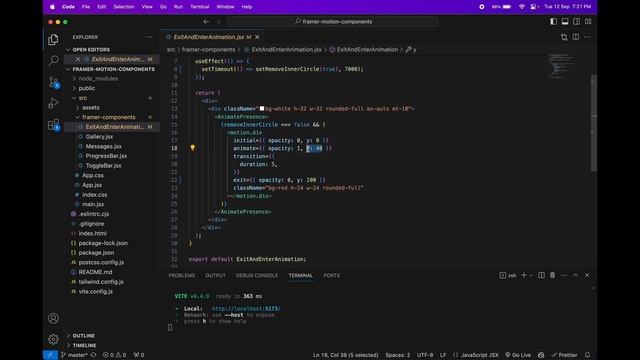Image resolution: width=640 pixels, height=360 pixels.
Task: Collapse the framer-components folder
Action: click(x=109, y=117)
